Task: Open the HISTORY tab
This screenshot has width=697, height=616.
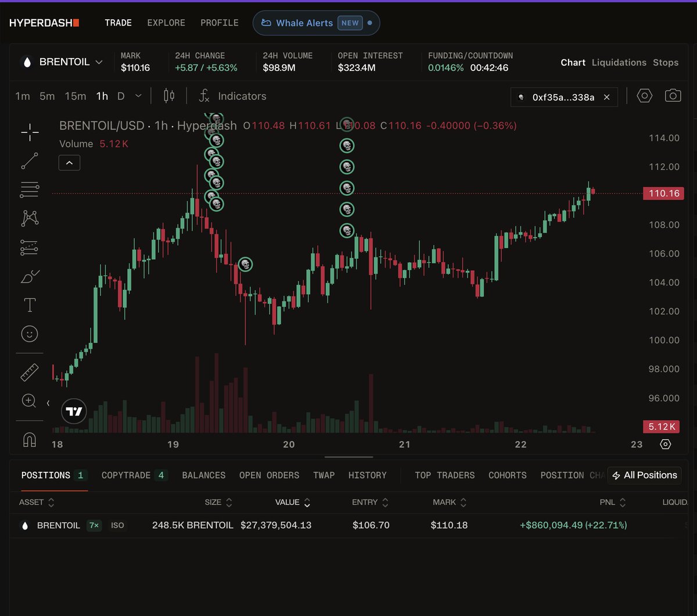Action: (368, 475)
